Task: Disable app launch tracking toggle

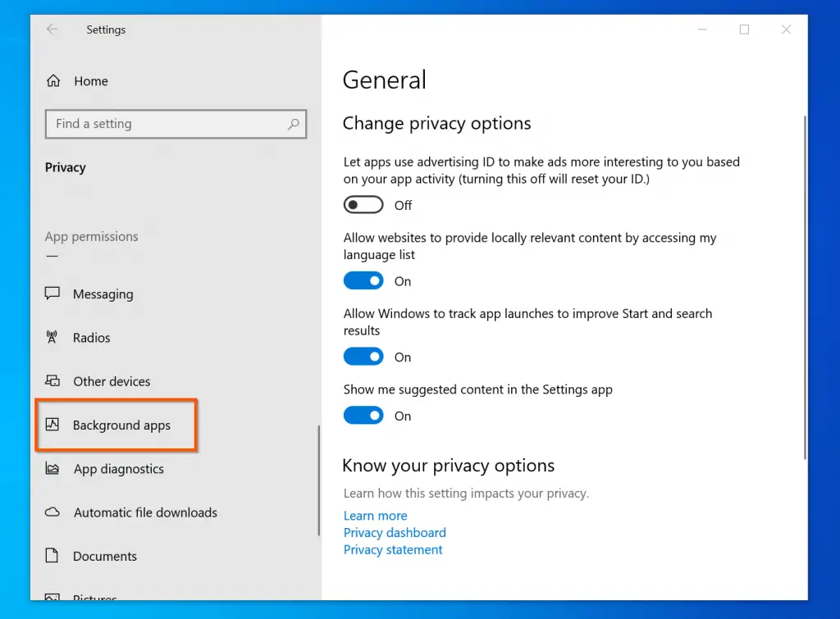Action: click(x=363, y=357)
